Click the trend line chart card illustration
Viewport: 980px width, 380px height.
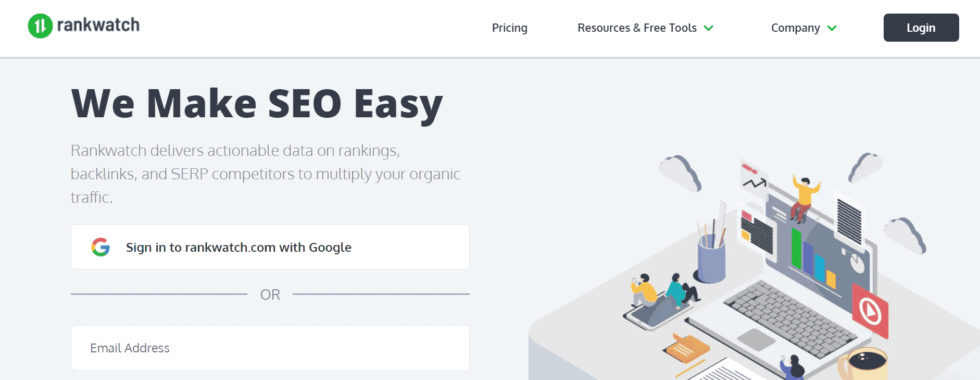tap(754, 179)
